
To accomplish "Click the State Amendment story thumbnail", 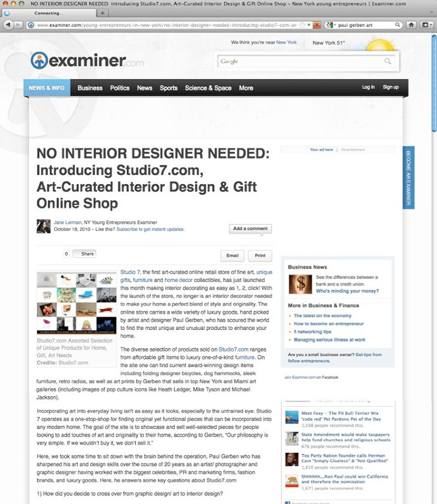I will click(292, 438).
